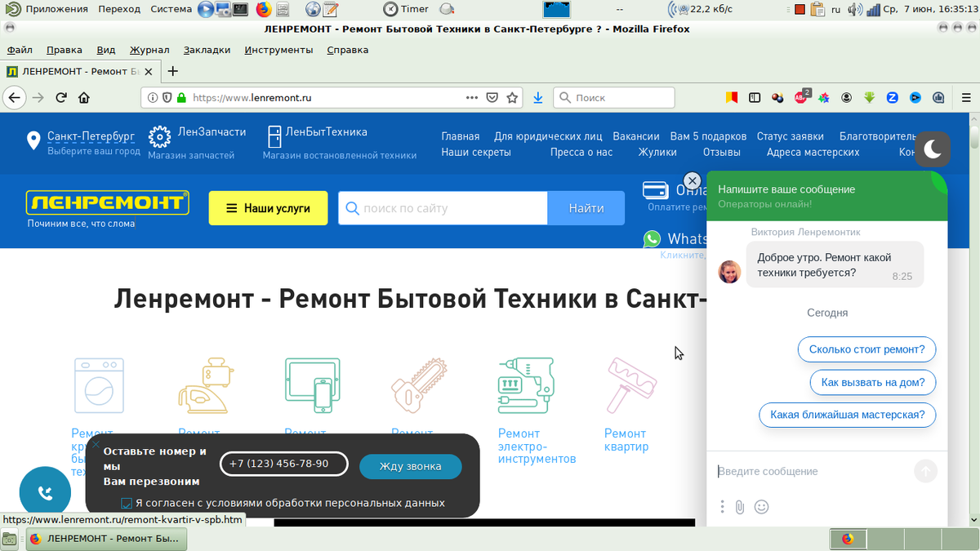Viewport: 980px width, 551px height.
Task: Open the Для юридических лиц link
Action: click(x=548, y=136)
